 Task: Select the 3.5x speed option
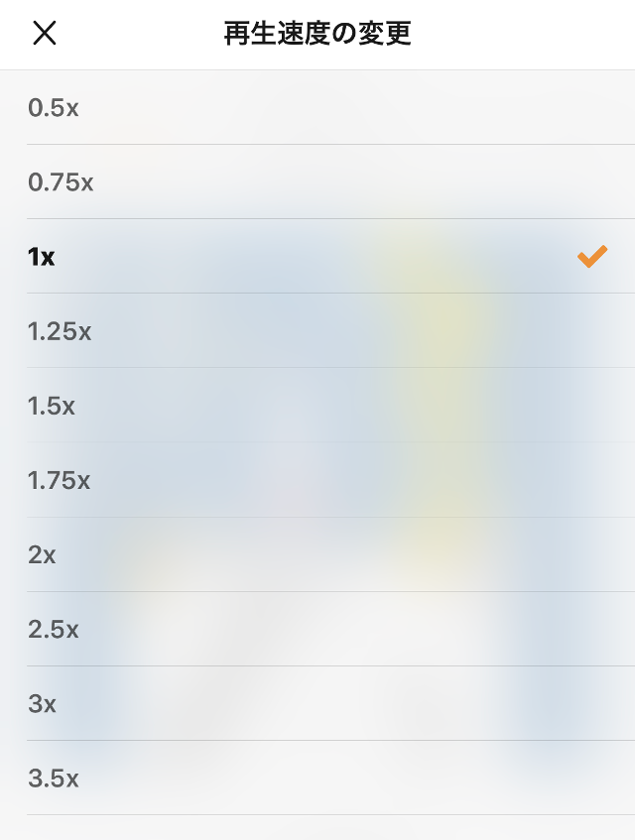point(54,778)
